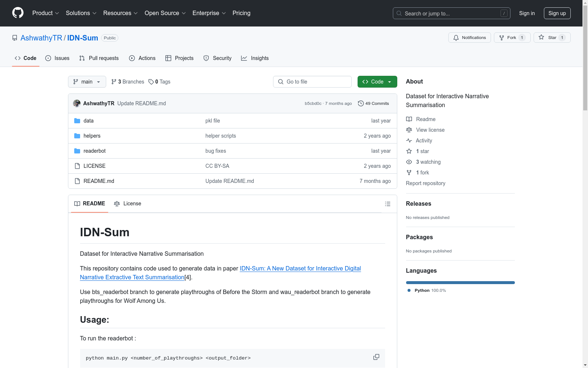The height and width of the screenshot is (368, 588).
Task: Click the AshwathyTR avatar image
Action: [x=77, y=103]
